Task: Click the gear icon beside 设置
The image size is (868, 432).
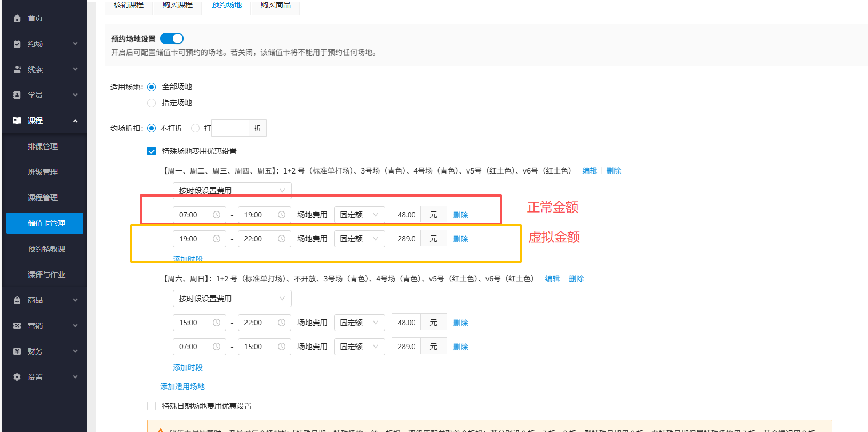Action: coord(17,377)
